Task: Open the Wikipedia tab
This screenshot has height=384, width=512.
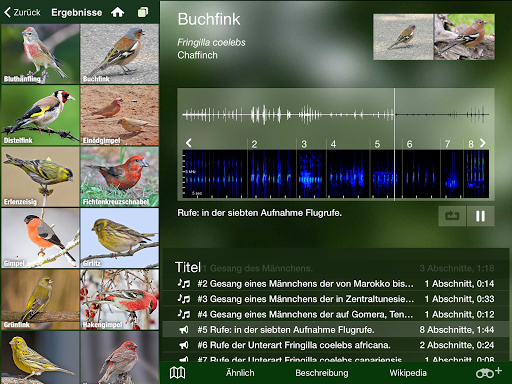Action: [x=408, y=373]
